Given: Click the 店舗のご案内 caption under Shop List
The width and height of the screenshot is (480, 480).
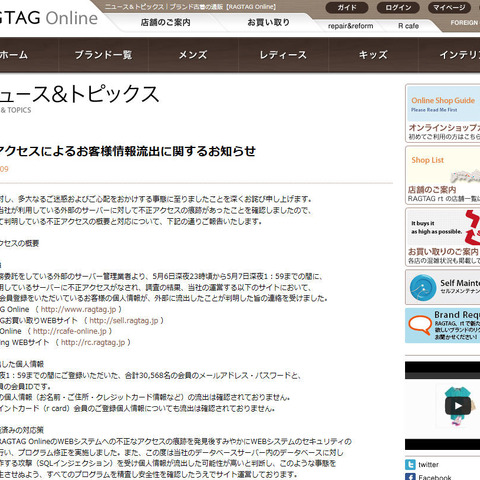Looking at the screenshot, I should 432,190.
